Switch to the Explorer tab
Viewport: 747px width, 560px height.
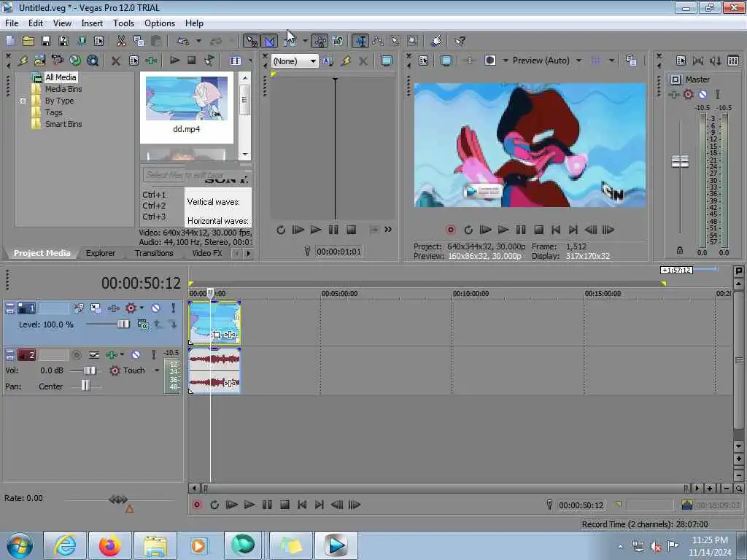coord(101,253)
